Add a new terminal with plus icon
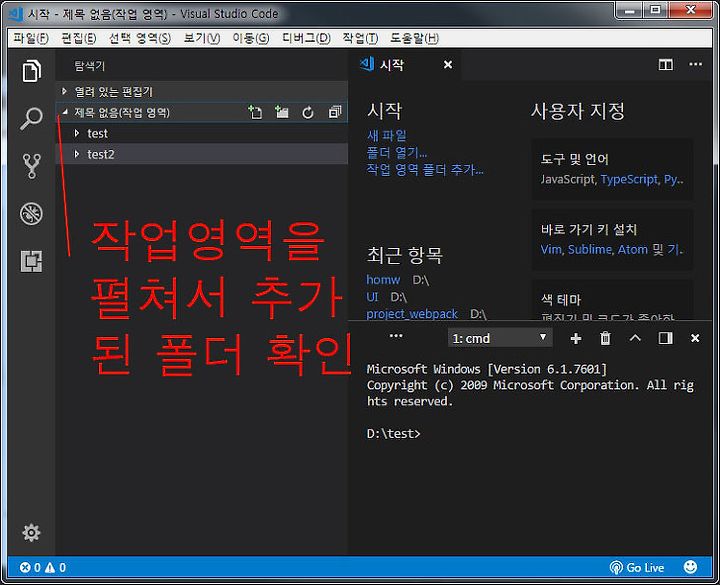720x585 pixels. pos(575,338)
